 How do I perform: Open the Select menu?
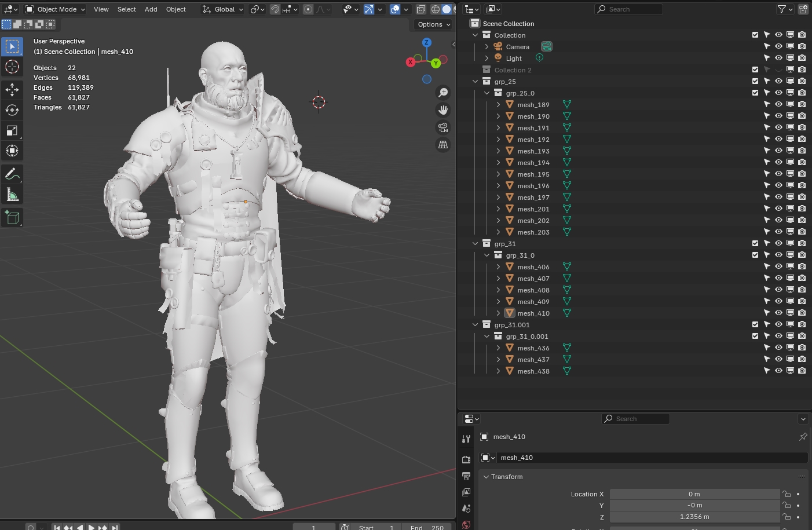point(126,9)
